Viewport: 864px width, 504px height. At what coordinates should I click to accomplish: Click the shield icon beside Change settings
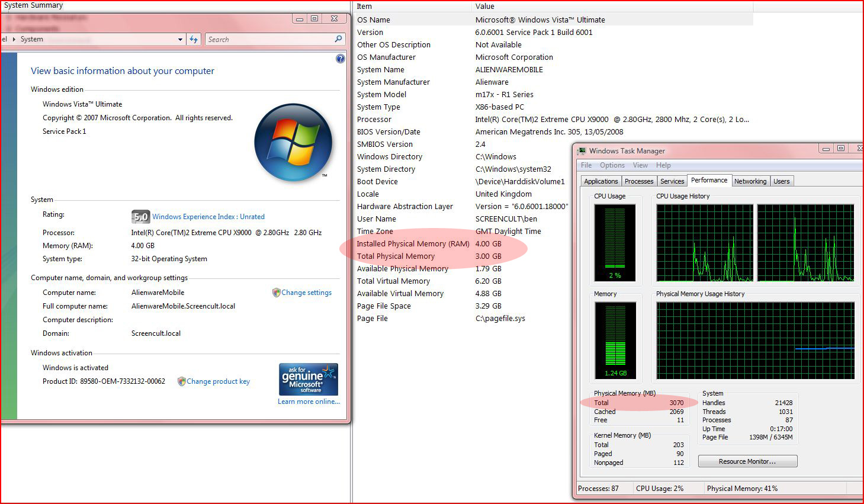(x=276, y=293)
